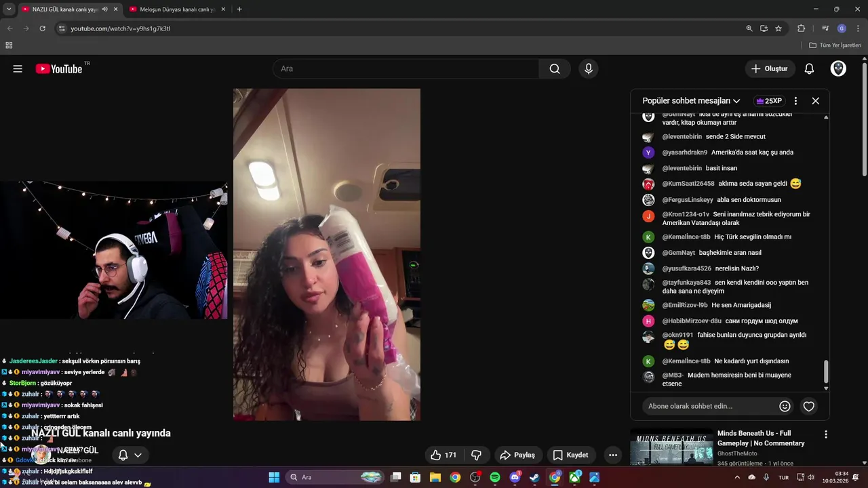This screenshot has height=488, width=868.
Task: Open subscription notification bell dropdown
Action: tap(130, 455)
